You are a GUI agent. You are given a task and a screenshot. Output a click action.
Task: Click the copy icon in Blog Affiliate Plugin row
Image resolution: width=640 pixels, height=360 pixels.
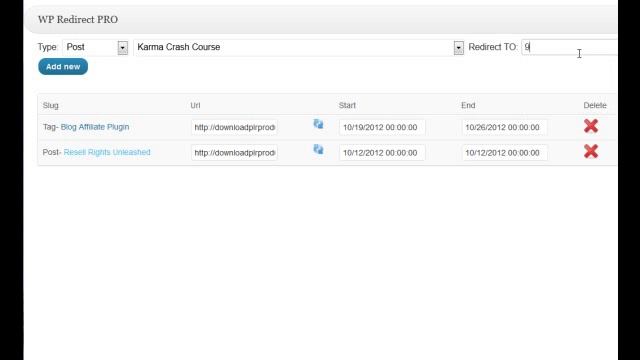(x=318, y=124)
